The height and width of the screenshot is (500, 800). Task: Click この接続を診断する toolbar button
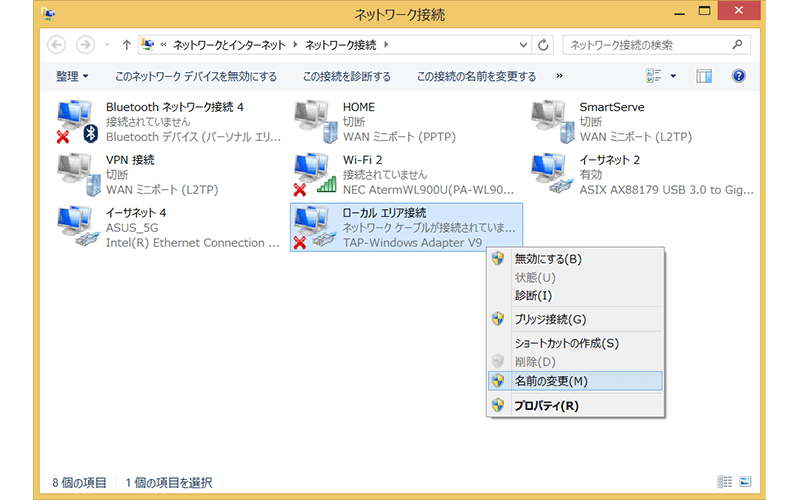[347, 76]
